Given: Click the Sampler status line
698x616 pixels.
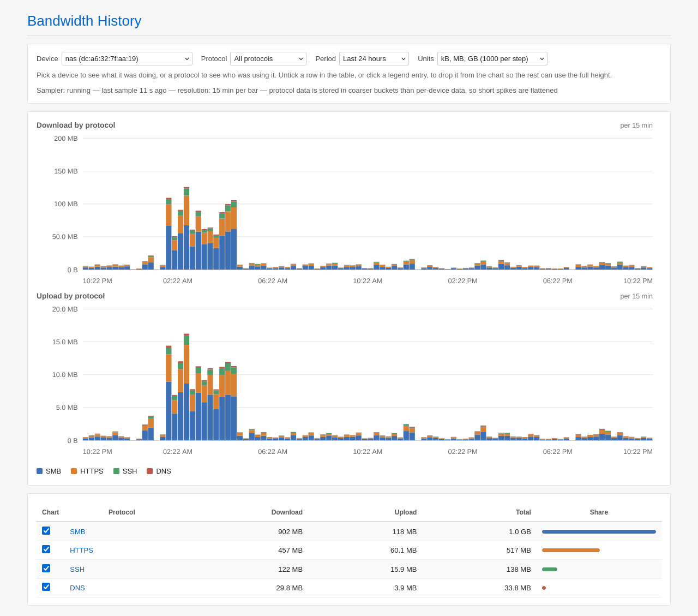Looking at the screenshot, I should click(x=297, y=91).
